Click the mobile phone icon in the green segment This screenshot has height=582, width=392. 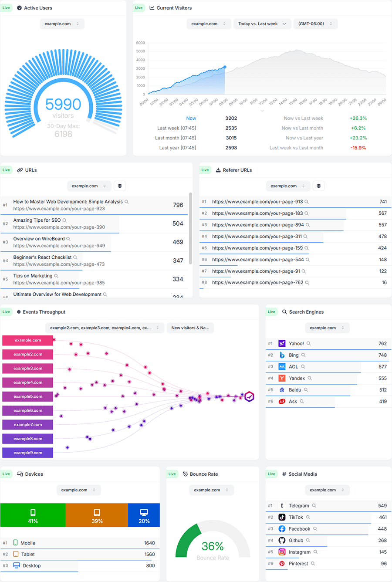[x=33, y=512]
